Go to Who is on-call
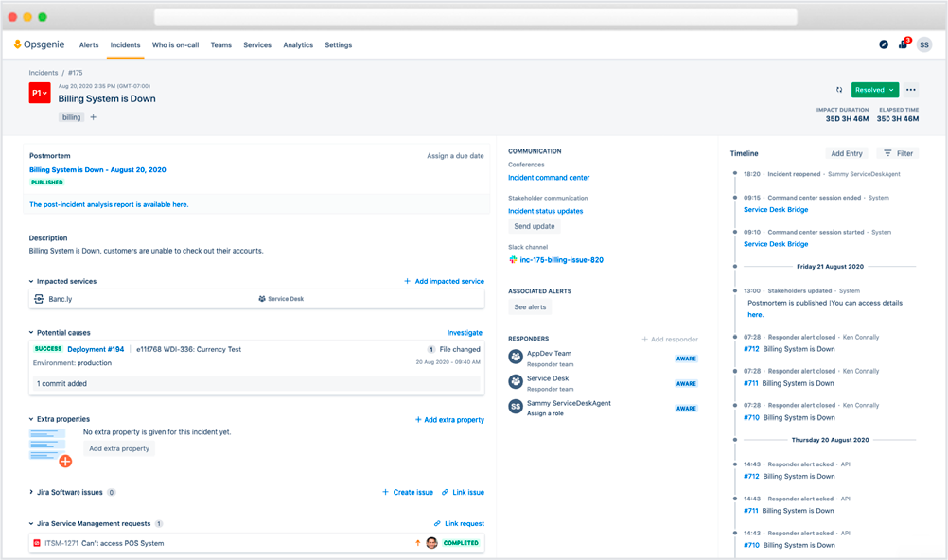 175,44
